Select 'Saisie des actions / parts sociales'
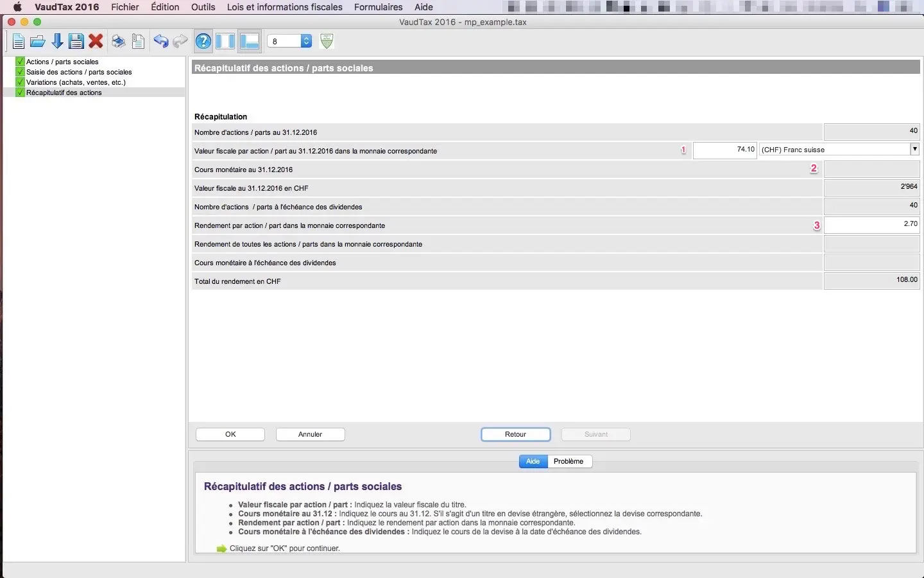 (x=79, y=72)
